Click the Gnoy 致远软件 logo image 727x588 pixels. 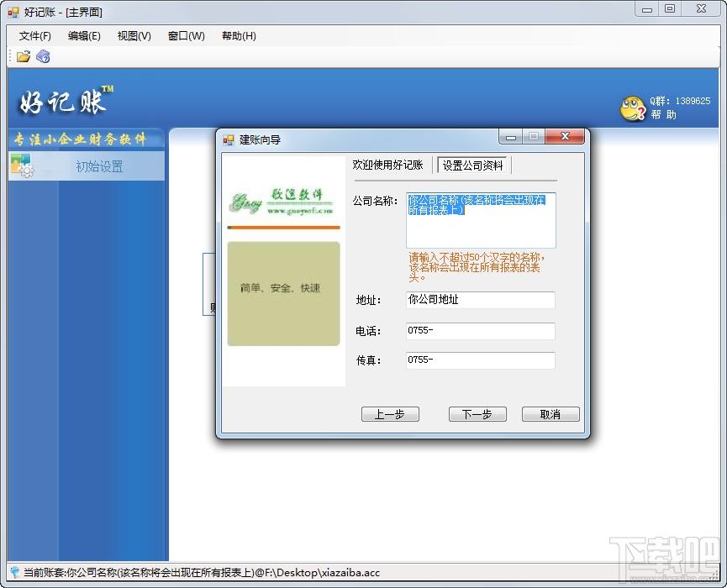[282, 202]
